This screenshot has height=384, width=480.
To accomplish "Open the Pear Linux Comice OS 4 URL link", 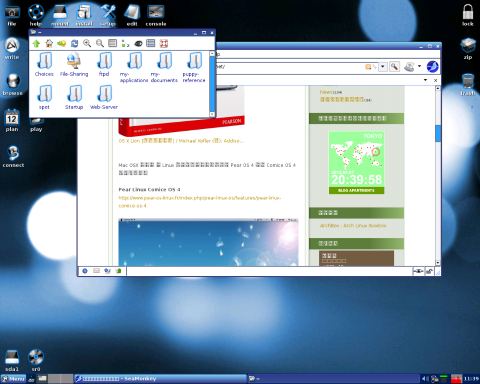I will [200, 202].
